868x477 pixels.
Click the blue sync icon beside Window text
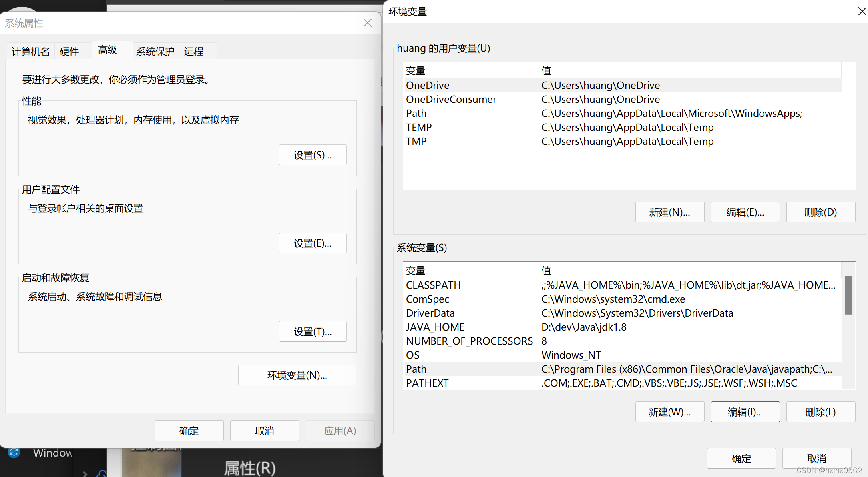[14, 452]
